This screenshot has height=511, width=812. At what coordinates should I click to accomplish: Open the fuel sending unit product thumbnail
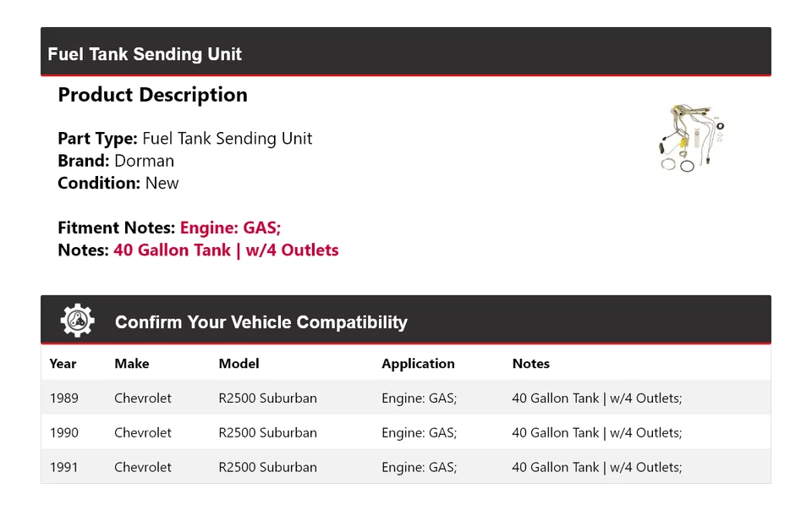(x=691, y=138)
